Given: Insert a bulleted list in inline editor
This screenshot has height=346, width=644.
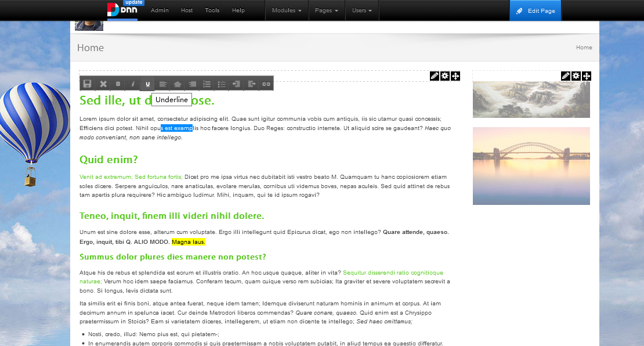Looking at the screenshot, I should pos(222,84).
